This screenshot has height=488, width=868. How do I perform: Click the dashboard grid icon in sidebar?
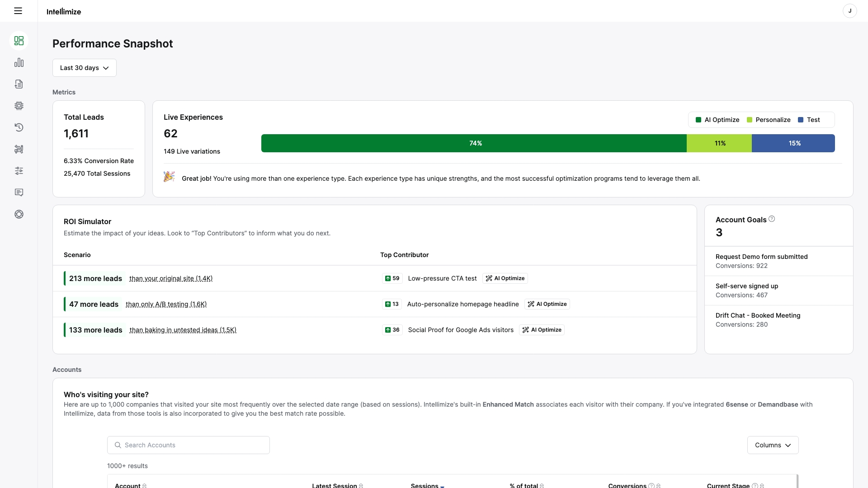pos(19,41)
